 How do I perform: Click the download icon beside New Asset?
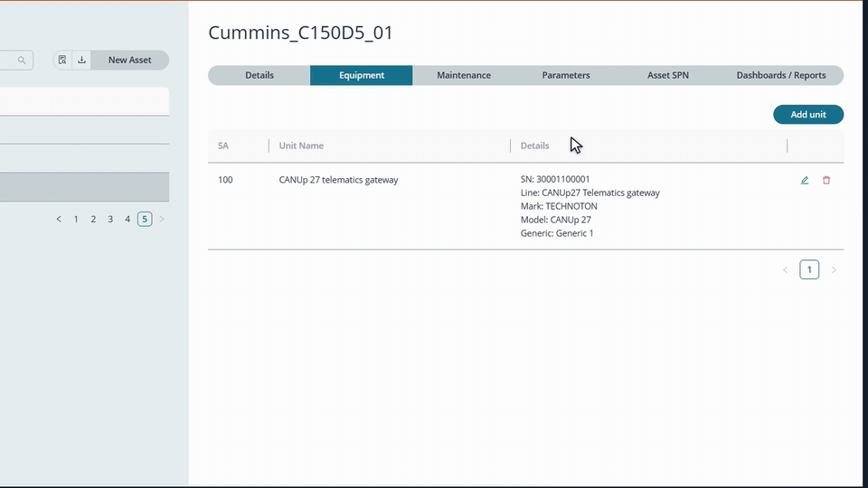point(81,60)
